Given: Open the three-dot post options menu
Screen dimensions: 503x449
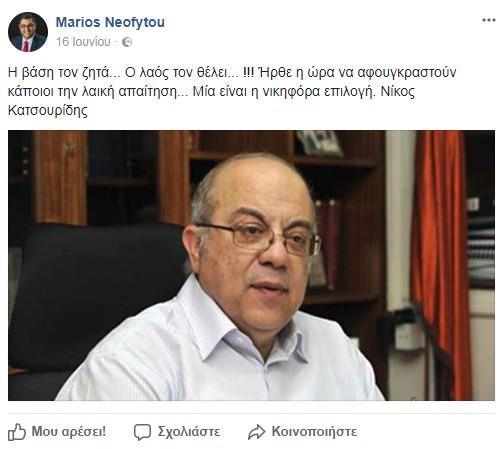Looking at the screenshot, I should pyautogui.click(x=488, y=20).
